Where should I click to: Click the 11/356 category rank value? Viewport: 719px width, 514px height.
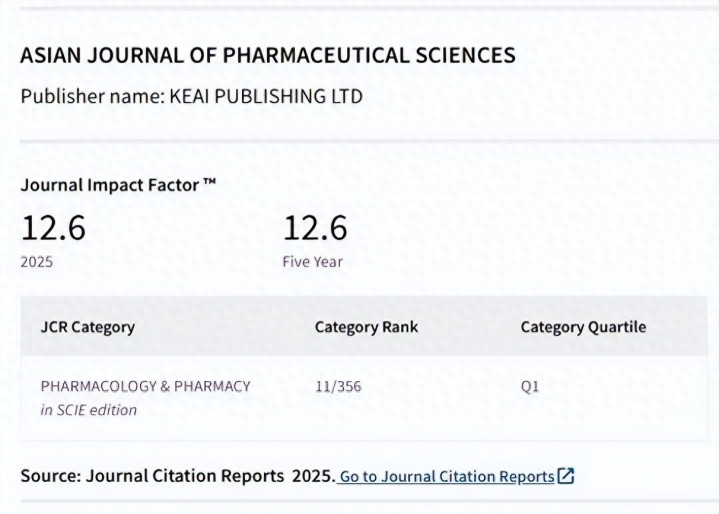tap(338, 387)
